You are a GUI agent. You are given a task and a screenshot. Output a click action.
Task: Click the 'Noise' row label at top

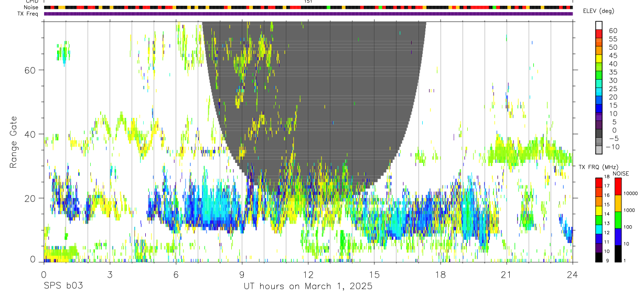click(31, 7)
